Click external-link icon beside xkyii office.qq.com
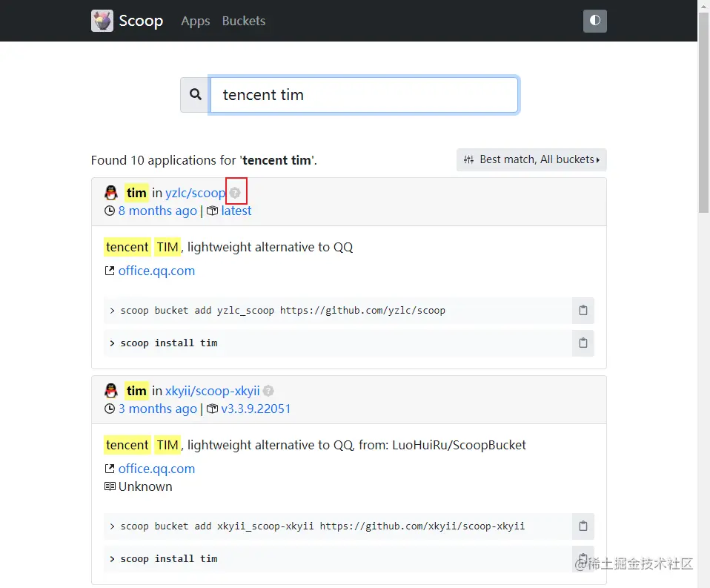 click(110, 469)
